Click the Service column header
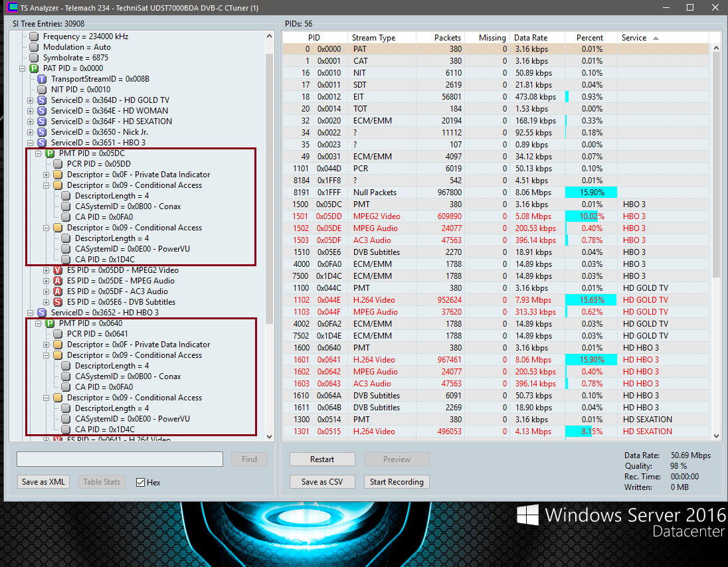 click(x=662, y=38)
